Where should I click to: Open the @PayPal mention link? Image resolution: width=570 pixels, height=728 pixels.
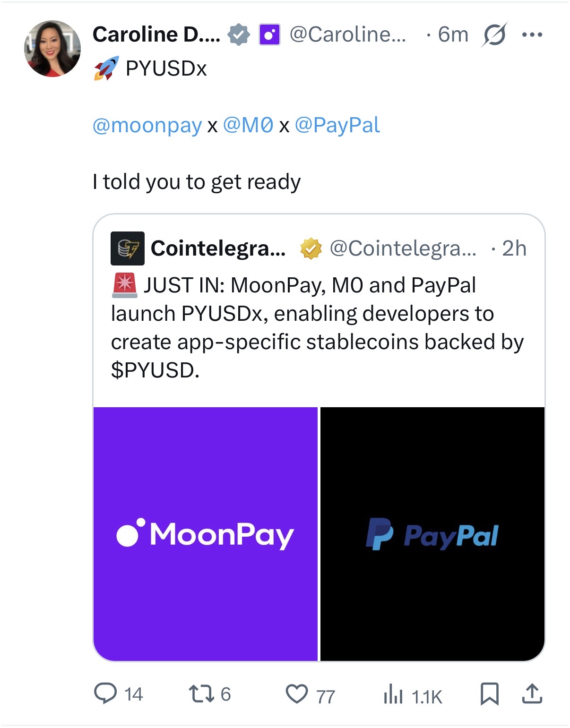pyautogui.click(x=337, y=125)
